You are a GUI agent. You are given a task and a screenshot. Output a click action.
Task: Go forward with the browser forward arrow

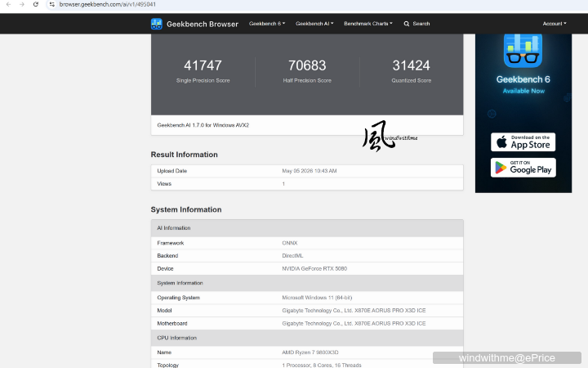pyautogui.click(x=22, y=5)
